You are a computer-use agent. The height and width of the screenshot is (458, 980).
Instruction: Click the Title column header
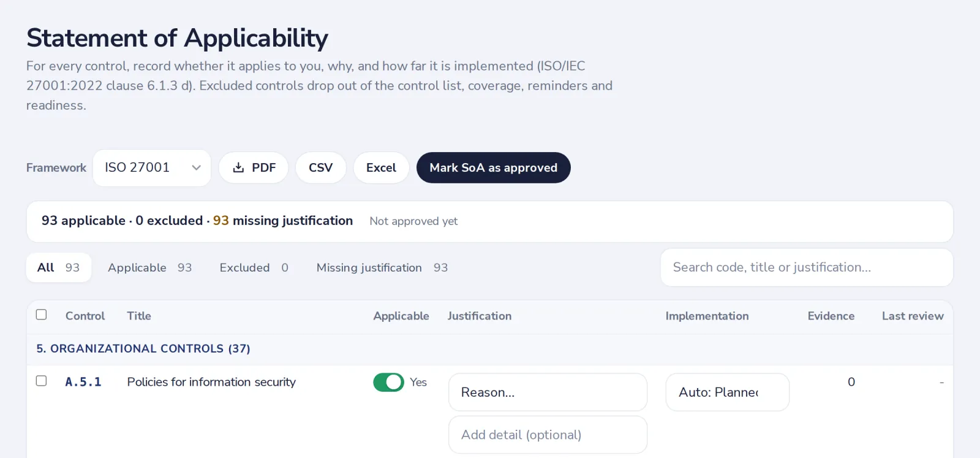139,316
